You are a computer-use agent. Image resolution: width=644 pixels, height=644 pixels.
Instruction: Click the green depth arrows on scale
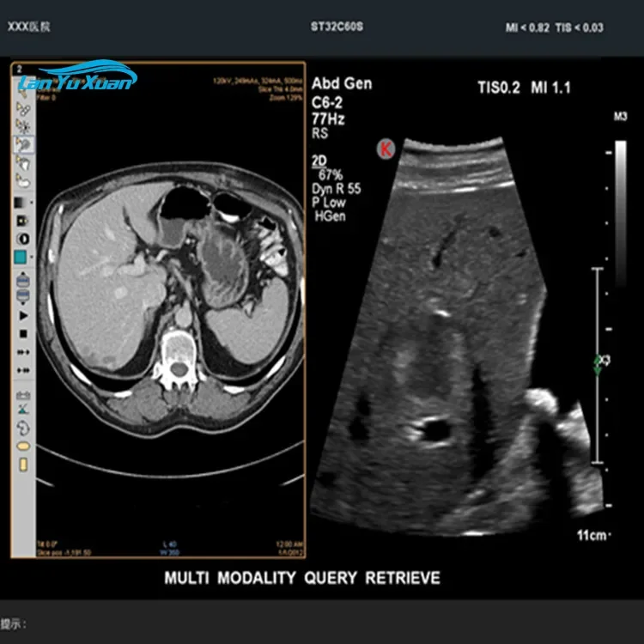598,365
